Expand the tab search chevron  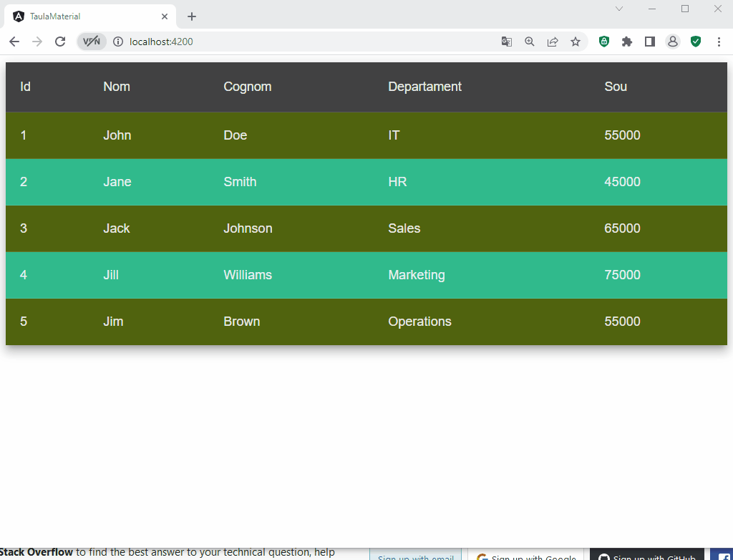tap(619, 9)
